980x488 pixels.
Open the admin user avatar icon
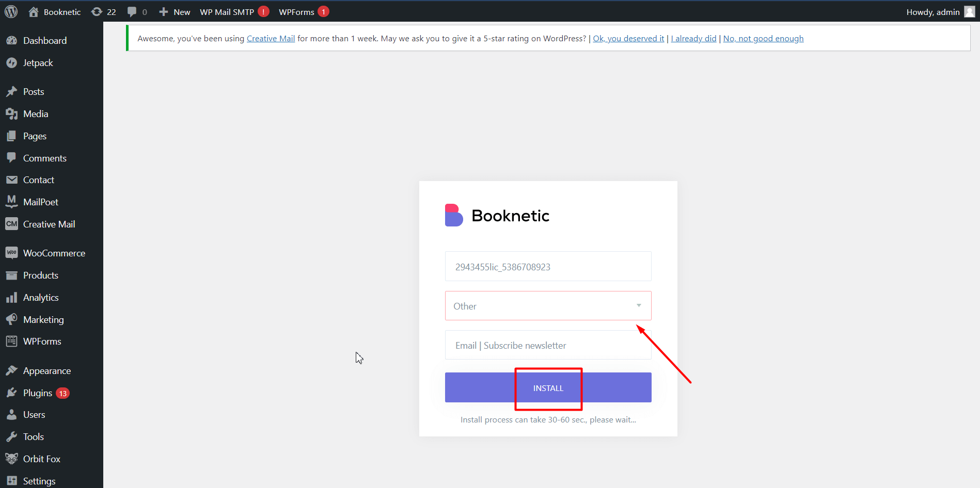[969, 12]
